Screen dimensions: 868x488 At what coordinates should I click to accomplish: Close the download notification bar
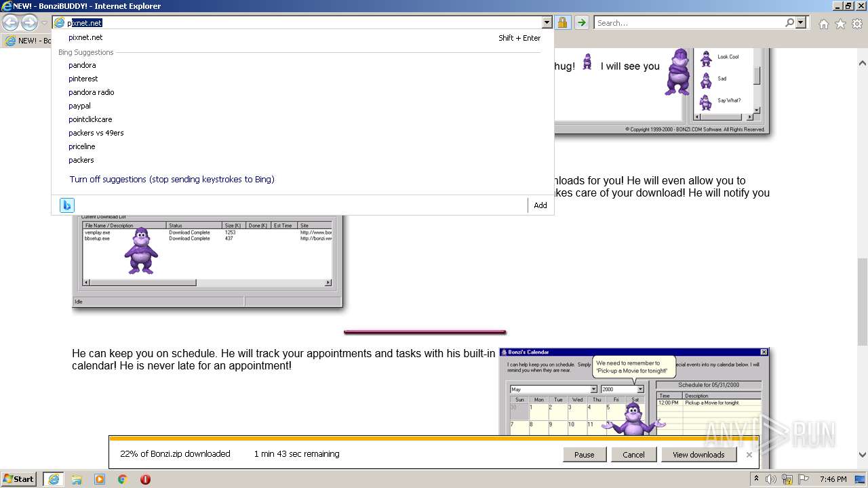point(749,455)
